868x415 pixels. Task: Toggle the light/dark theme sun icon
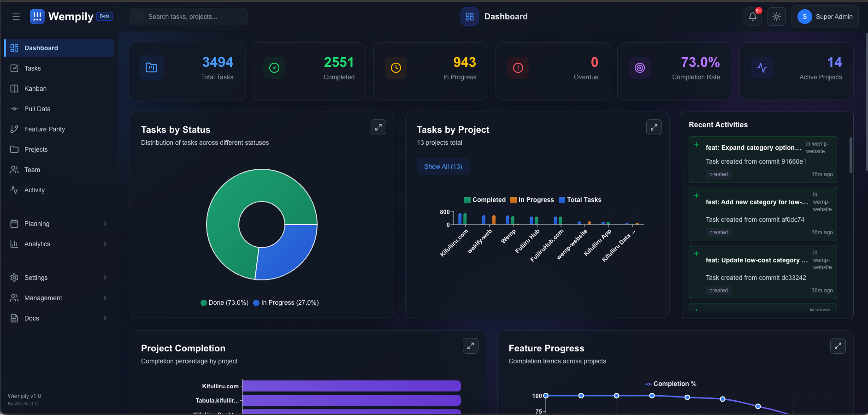[777, 17]
